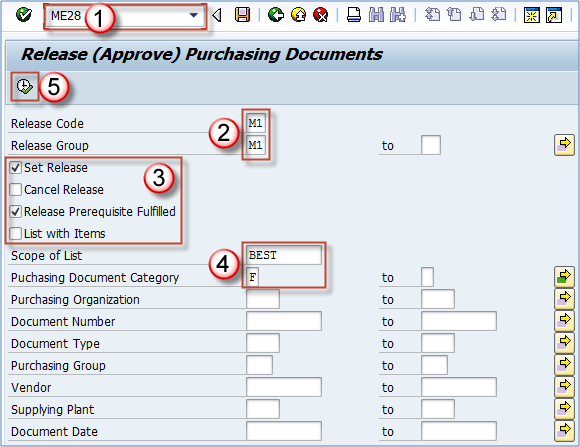Open multiple selection for Release Group
Viewport: 580px width, 447px height.
[564, 145]
